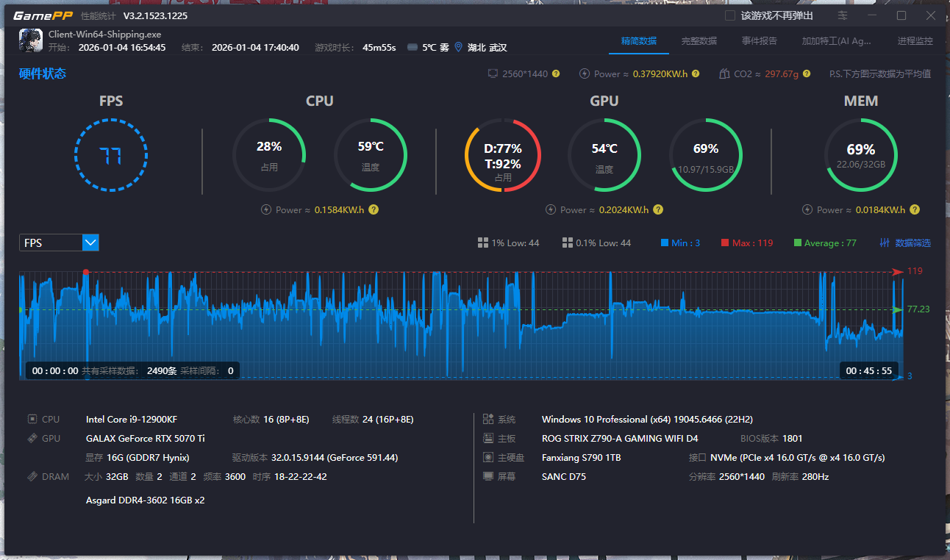Switch to the 完整数据 tab
Viewport: 950px width, 560px height.
[699, 41]
